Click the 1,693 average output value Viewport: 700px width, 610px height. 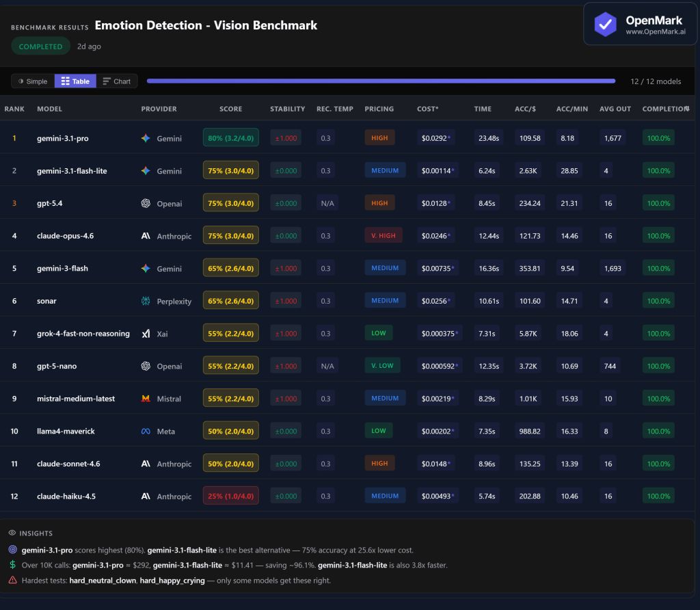click(612, 268)
